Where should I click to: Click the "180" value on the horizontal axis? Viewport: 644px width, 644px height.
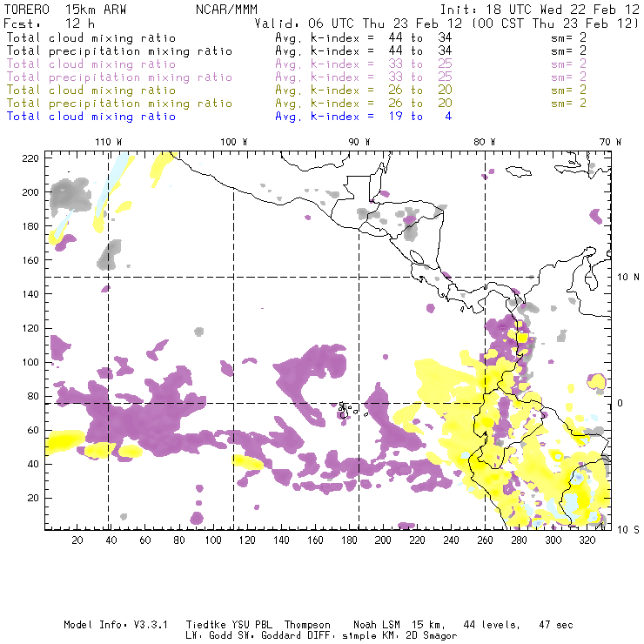pyautogui.click(x=349, y=540)
